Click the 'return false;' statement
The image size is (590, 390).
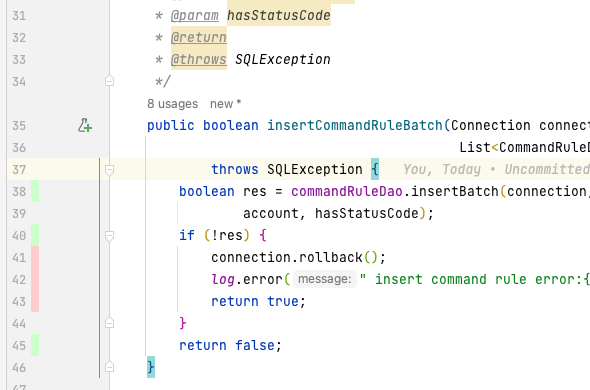click(x=230, y=345)
